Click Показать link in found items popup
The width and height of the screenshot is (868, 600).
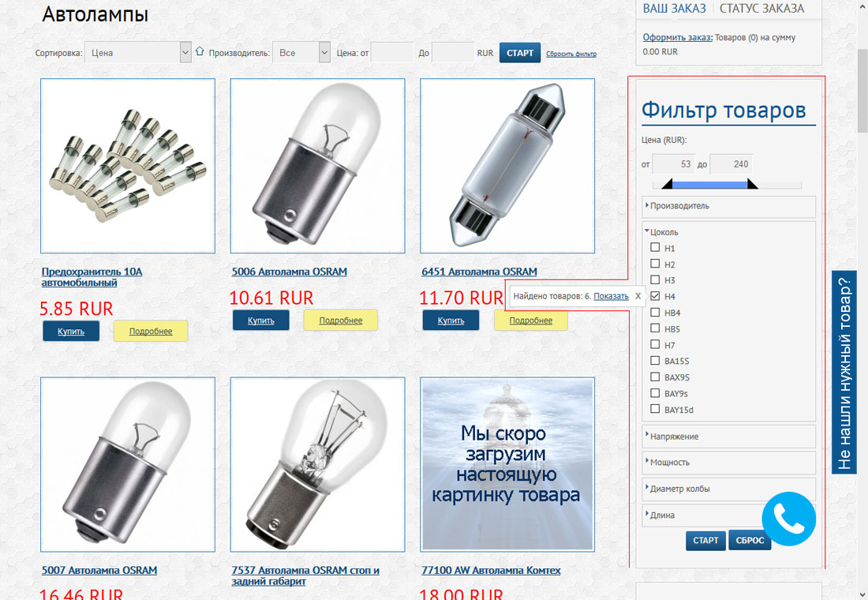[611, 296]
